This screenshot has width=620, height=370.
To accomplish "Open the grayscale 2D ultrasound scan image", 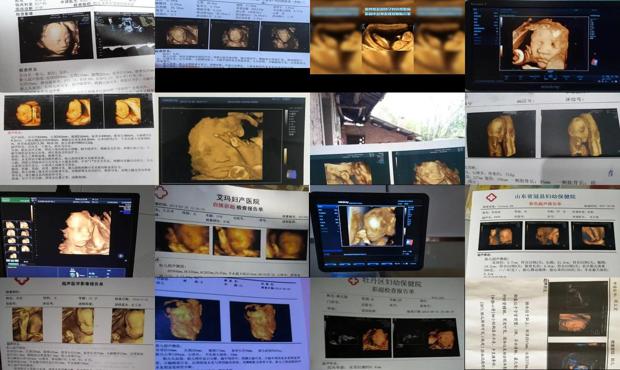I will (125, 34).
